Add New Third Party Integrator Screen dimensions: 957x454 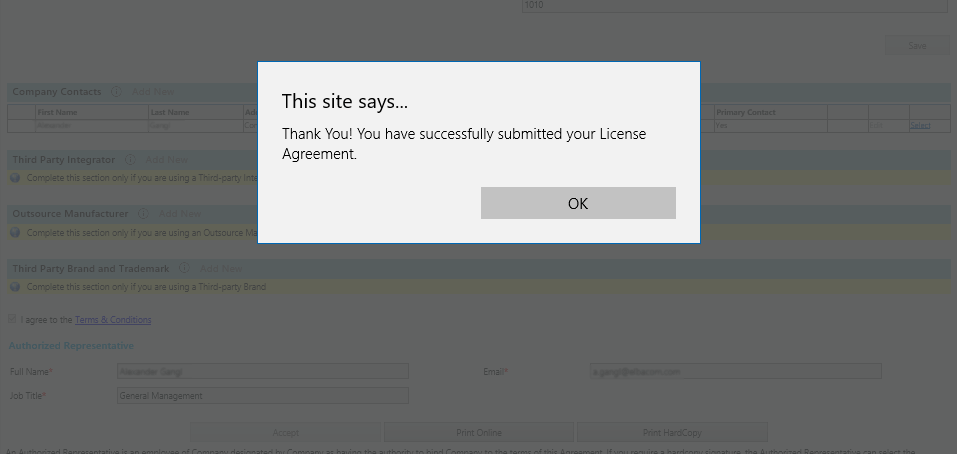point(167,160)
